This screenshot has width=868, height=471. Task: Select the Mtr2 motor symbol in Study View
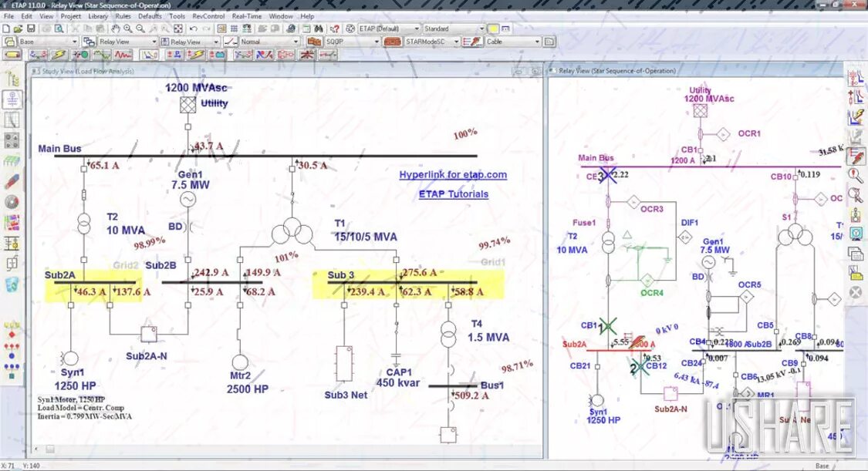[240, 362]
